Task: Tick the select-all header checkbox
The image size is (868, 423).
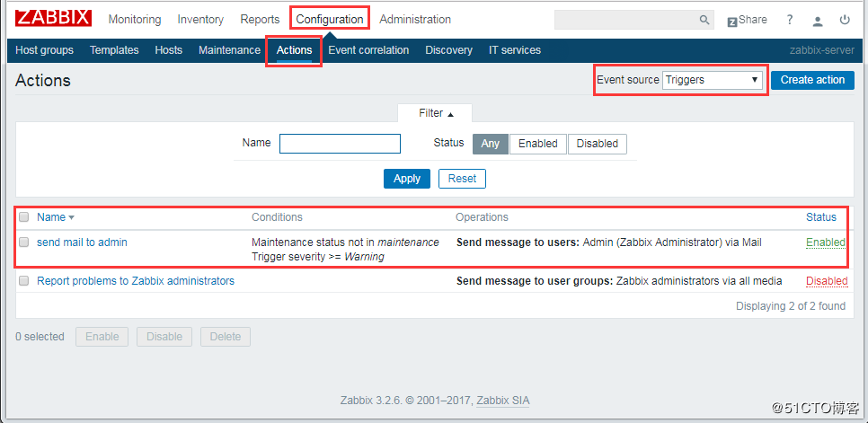Action: click(23, 217)
